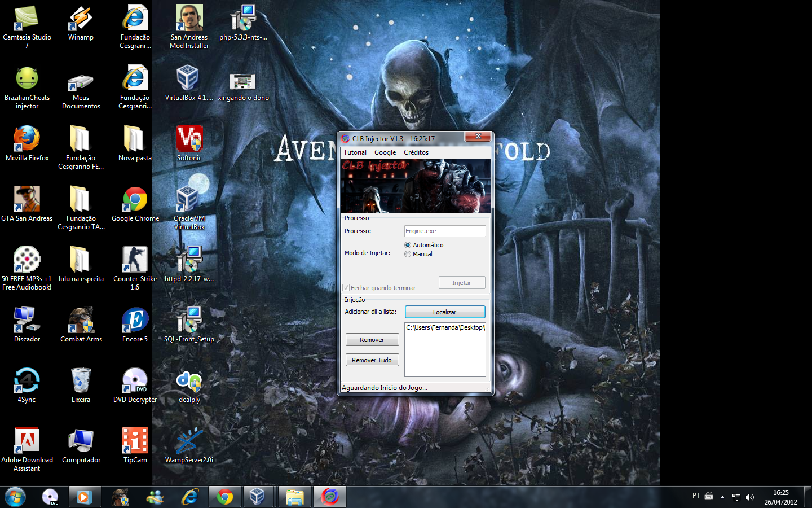The height and width of the screenshot is (508, 812).
Task: Select the Automático injection mode
Action: pyautogui.click(x=407, y=244)
